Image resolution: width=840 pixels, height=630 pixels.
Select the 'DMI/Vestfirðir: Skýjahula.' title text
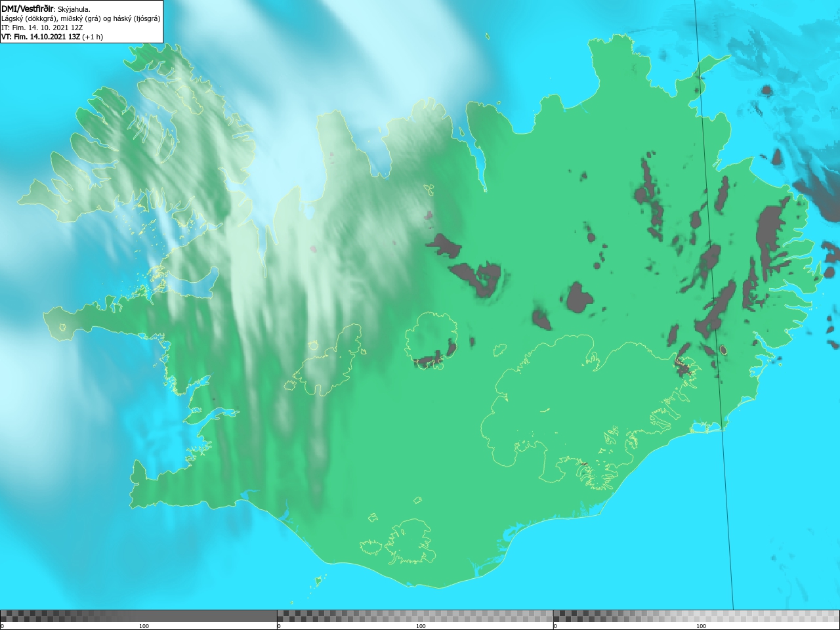[x=46, y=9]
